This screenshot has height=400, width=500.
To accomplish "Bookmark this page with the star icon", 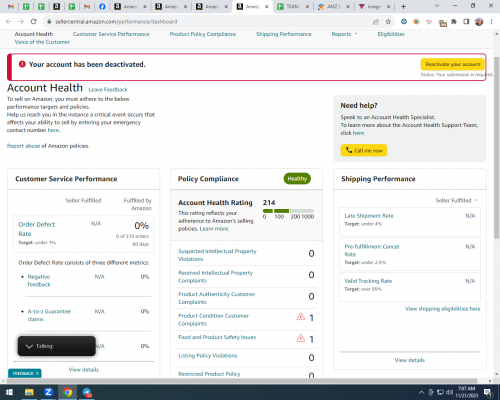I will coord(388,22).
